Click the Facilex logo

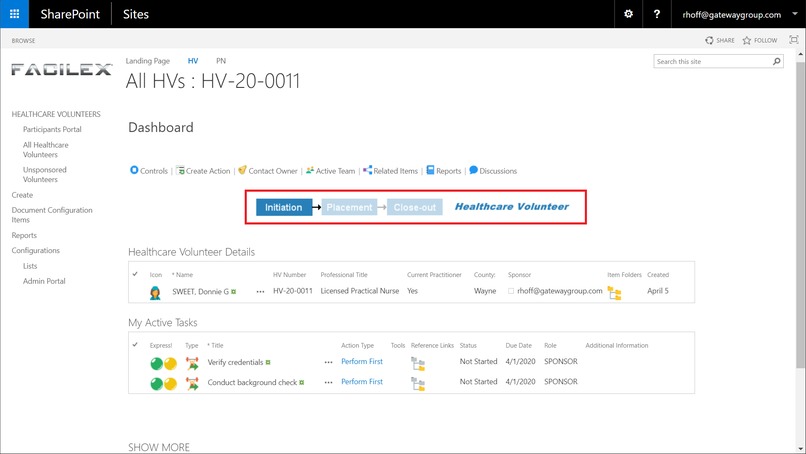pyautogui.click(x=61, y=69)
